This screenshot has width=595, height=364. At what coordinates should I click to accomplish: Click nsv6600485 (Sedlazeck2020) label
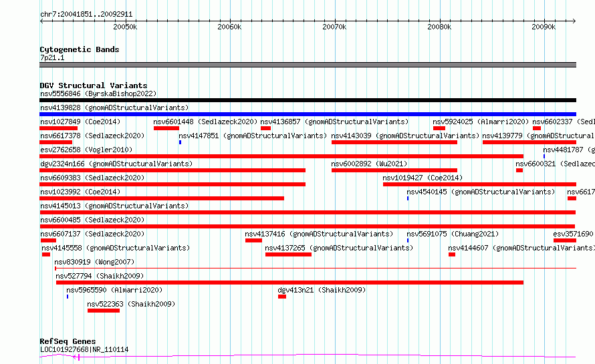point(92,220)
